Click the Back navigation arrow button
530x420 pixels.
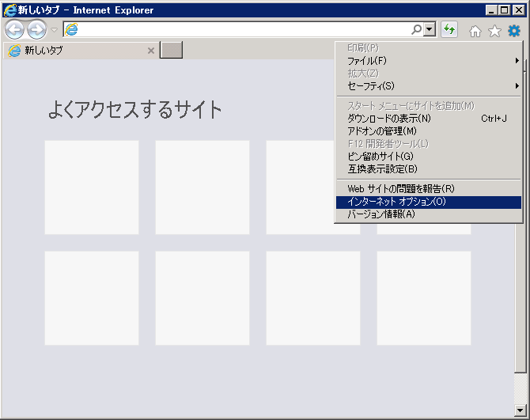click(14, 30)
